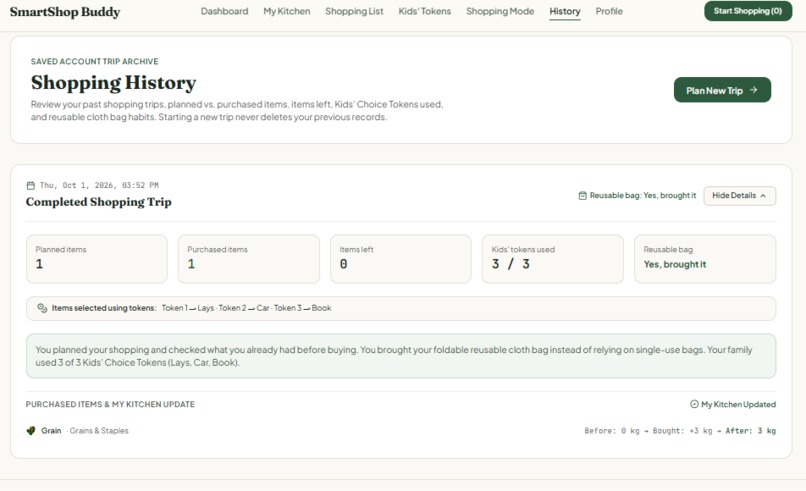806x491 pixels.
Task: Open the Kids' Tokens page
Action: coord(425,11)
